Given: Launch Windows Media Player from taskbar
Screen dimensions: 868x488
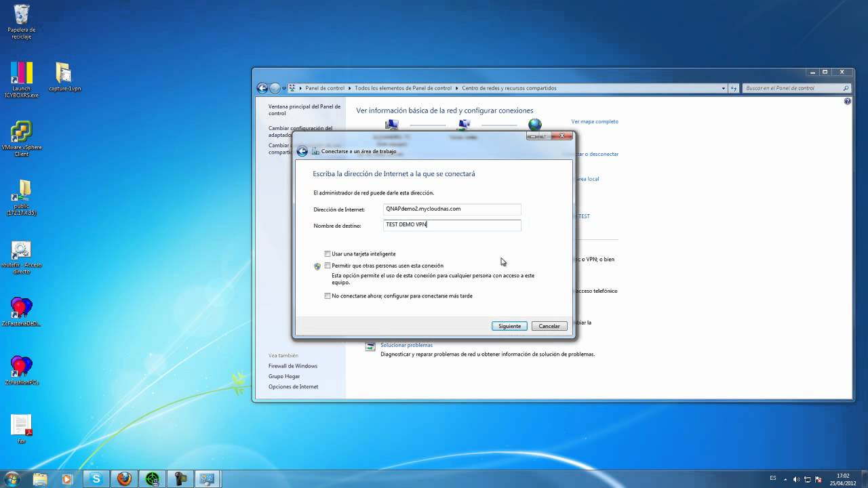Looking at the screenshot, I should (66, 479).
